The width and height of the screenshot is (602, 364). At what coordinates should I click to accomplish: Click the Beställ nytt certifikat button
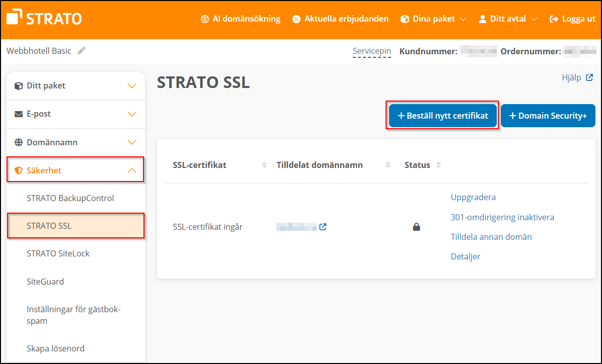[442, 115]
